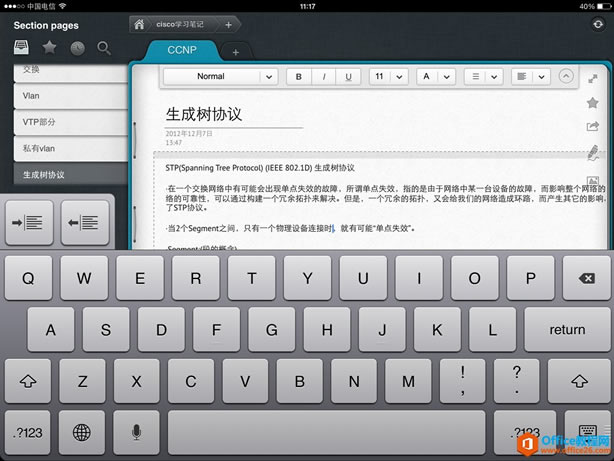Tap the backspace delete key
614x461 pixels.
tap(586, 278)
